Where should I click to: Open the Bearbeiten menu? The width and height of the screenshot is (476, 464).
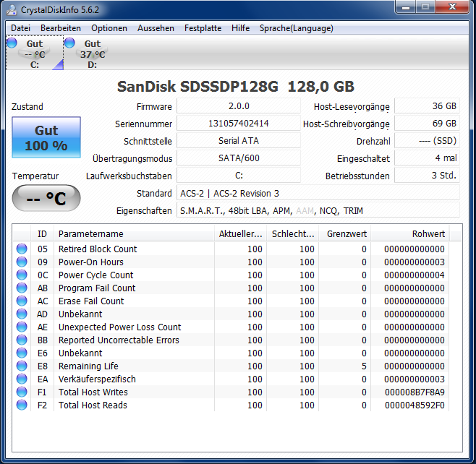click(61, 28)
